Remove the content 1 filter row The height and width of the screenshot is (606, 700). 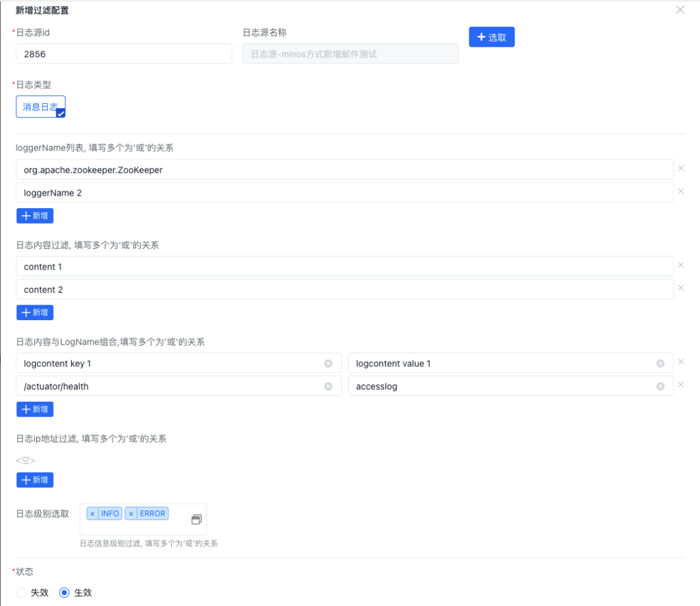click(681, 265)
